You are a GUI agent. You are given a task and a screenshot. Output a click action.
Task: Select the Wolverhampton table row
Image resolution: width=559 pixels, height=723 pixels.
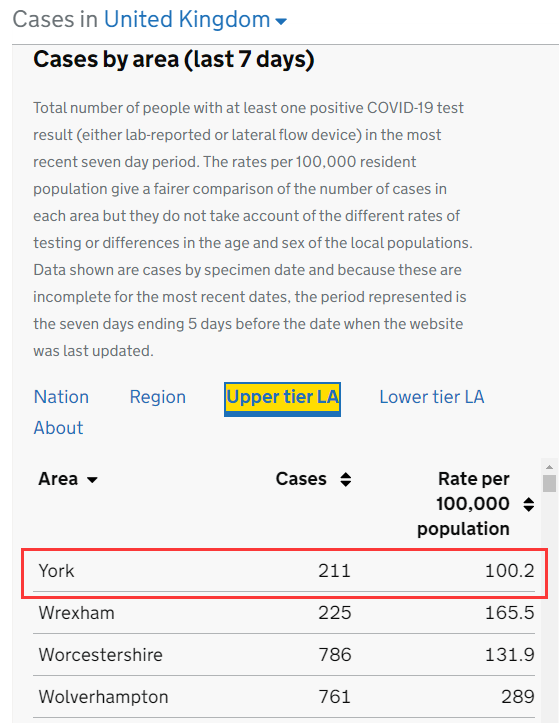pyautogui.click(x=284, y=697)
